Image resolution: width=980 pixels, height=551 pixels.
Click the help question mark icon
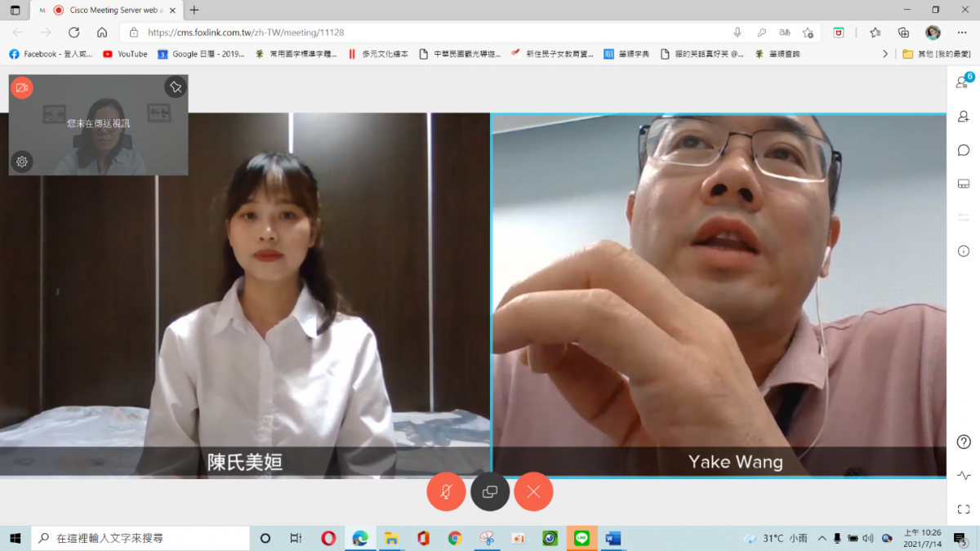(x=963, y=442)
